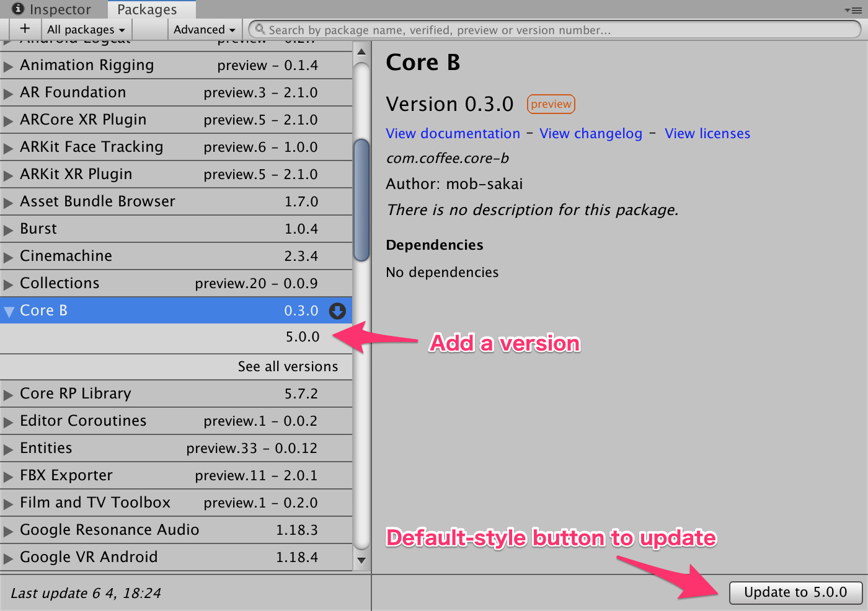Open the Advanced dropdown
The height and width of the screenshot is (611, 868).
[x=205, y=29]
